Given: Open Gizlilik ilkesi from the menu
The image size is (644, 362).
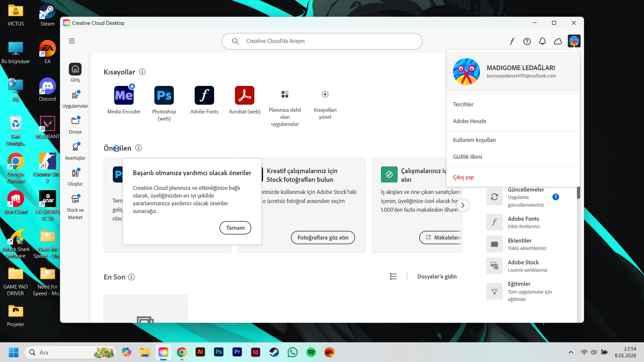Looking at the screenshot, I should point(513,157).
